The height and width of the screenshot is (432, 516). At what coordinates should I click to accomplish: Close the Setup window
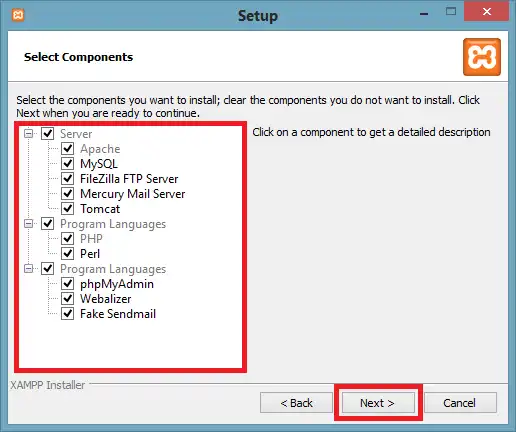click(487, 12)
